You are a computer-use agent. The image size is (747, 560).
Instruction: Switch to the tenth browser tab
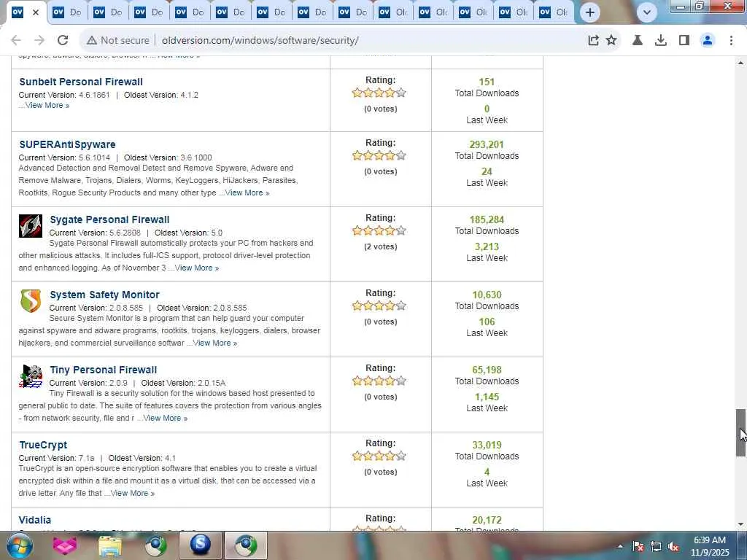click(x=394, y=12)
